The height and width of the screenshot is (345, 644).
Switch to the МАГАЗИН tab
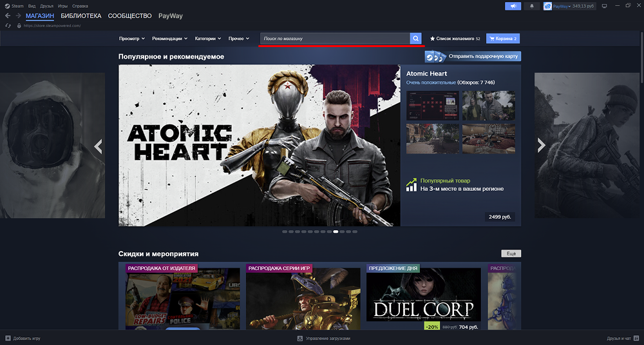point(40,15)
